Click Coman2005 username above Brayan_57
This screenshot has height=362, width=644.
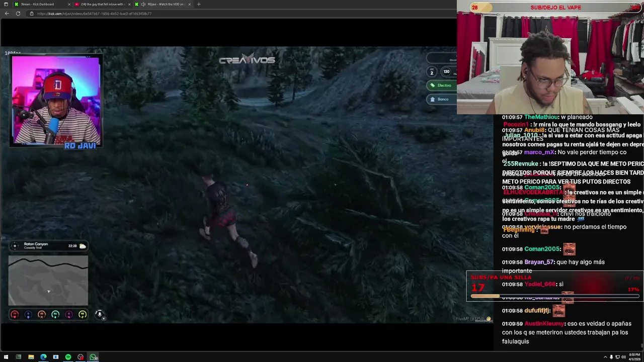(x=542, y=249)
